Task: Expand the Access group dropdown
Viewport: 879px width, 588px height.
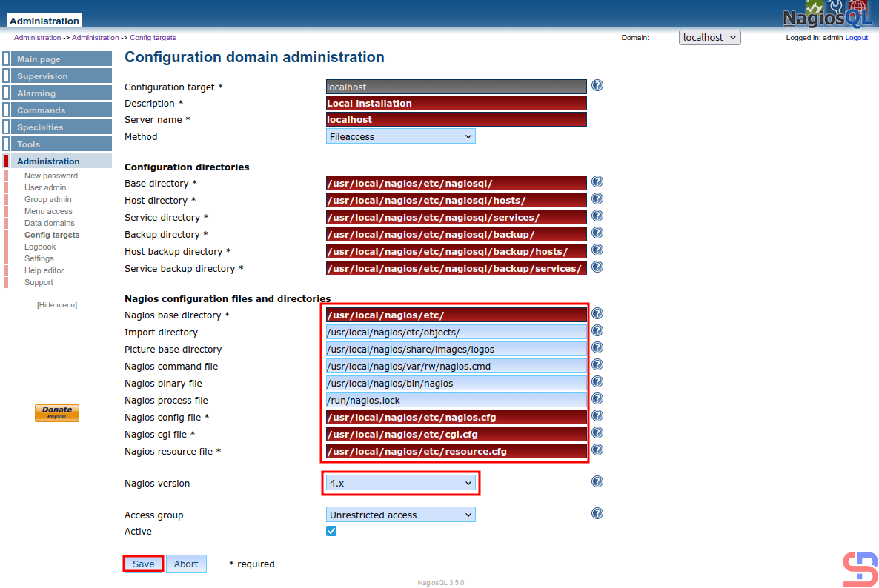Action: pos(400,515)
